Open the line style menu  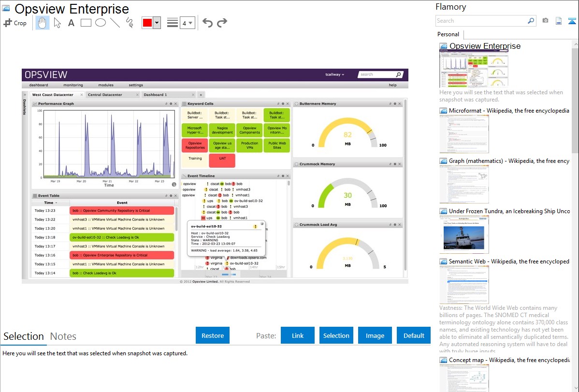(x=172, y=23)
